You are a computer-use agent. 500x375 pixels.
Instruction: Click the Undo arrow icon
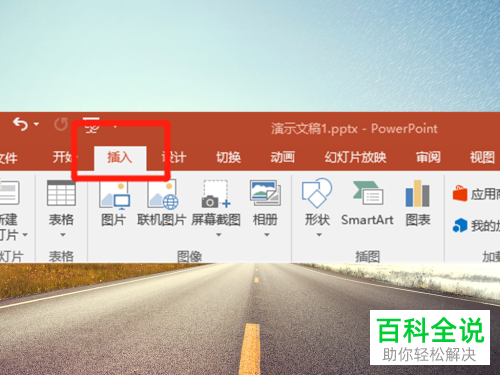coord(20,124)
